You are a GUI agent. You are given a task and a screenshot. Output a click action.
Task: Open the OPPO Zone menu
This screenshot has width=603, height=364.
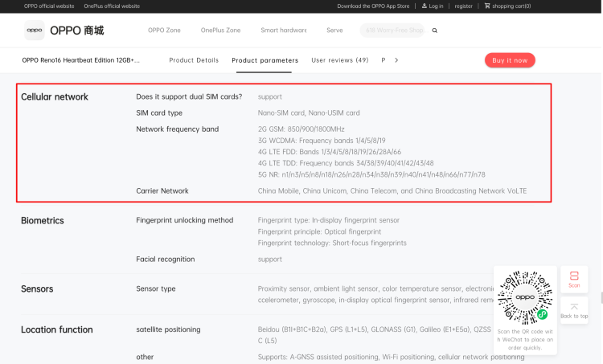pos(164,30)
